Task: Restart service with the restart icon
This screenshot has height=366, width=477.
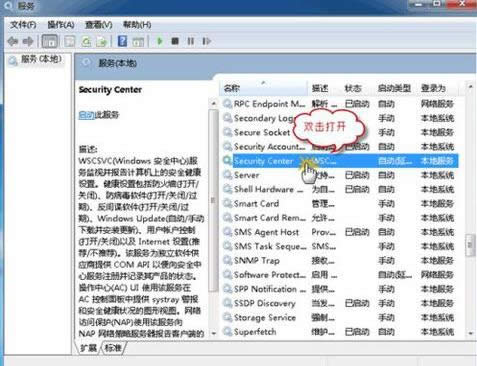Action: (206, 41)
